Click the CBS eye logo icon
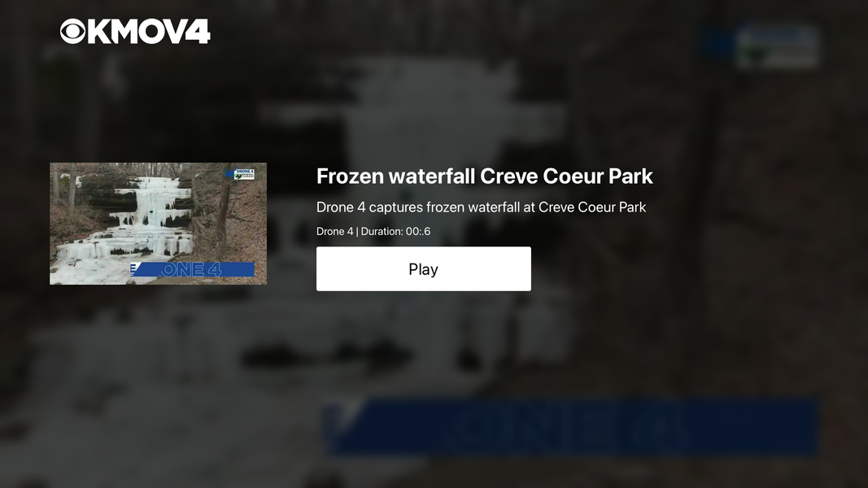868x488 pixels. (x=73, y=31)
